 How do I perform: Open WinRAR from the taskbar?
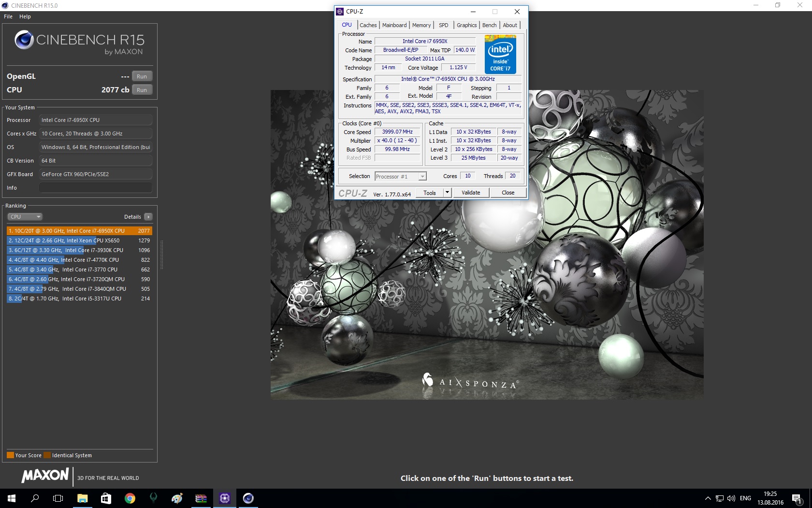tap(201, 498)
